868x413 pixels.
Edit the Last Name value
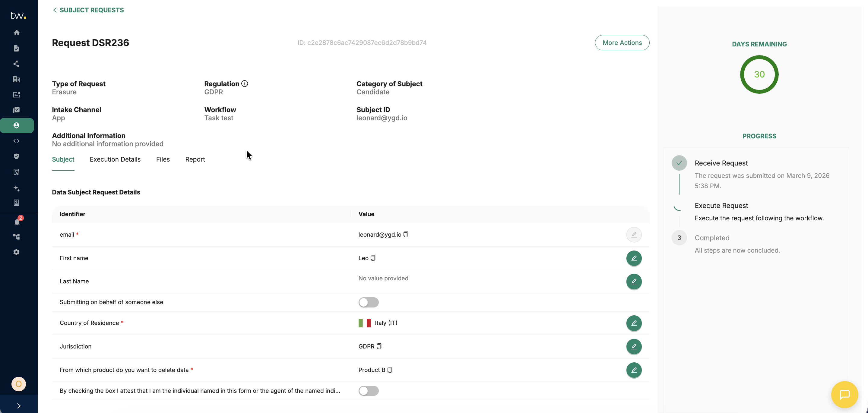coord(633,281)
